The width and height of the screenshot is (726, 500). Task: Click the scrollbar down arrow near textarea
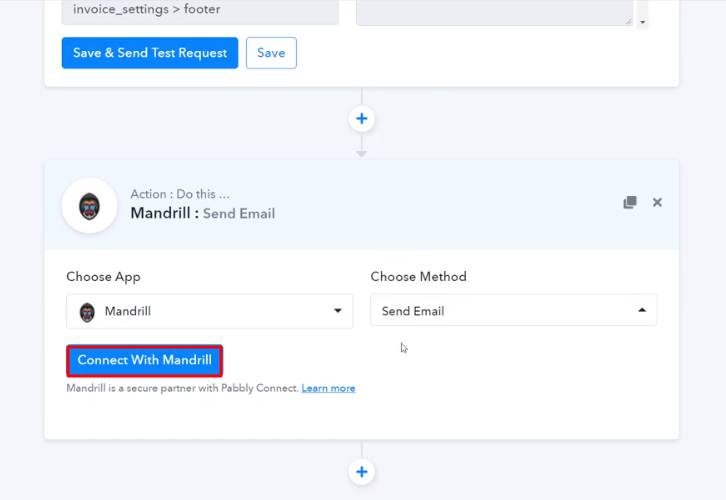[643, 22]
